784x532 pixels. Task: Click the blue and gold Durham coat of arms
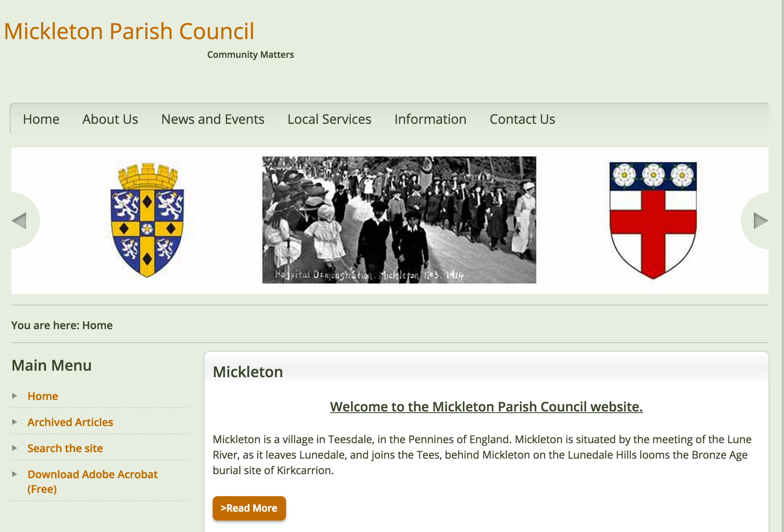[147, 220]
